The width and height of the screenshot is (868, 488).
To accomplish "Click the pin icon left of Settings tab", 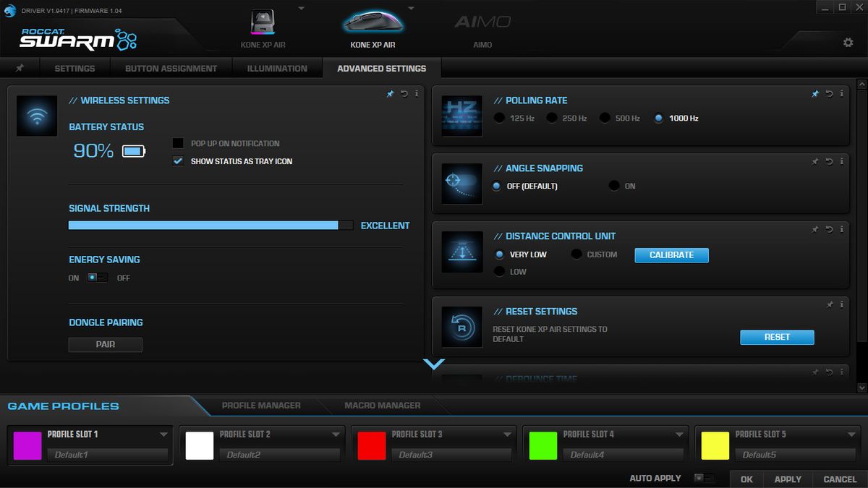I will [x=20, y=68].
